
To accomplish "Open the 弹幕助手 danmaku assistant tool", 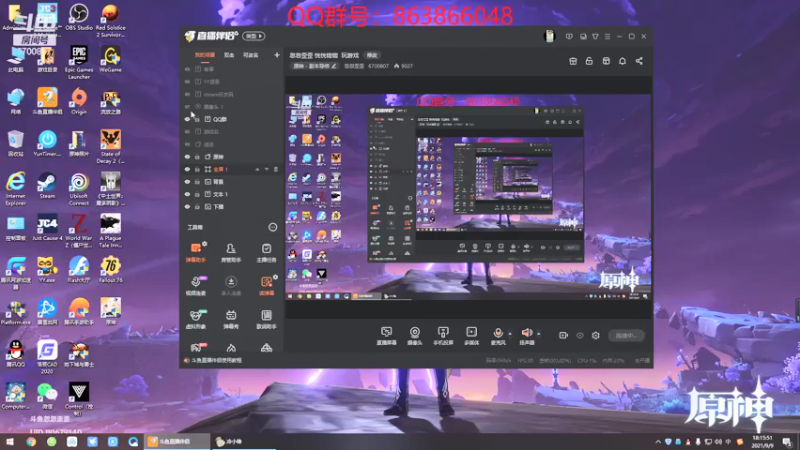I will (195, 252).
